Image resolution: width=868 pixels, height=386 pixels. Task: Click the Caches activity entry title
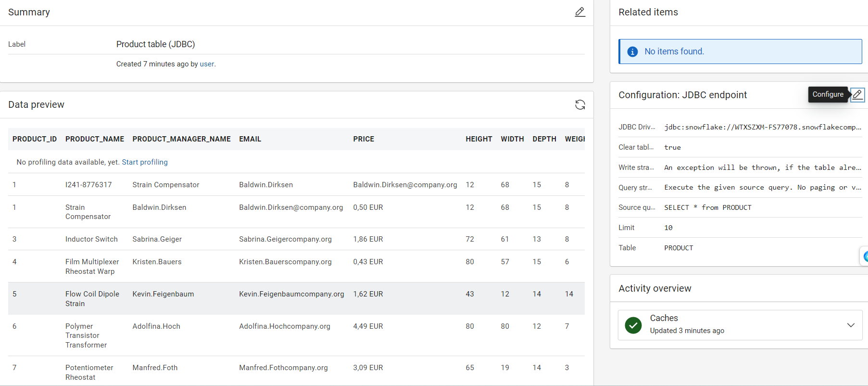click(x=664, y=318)
